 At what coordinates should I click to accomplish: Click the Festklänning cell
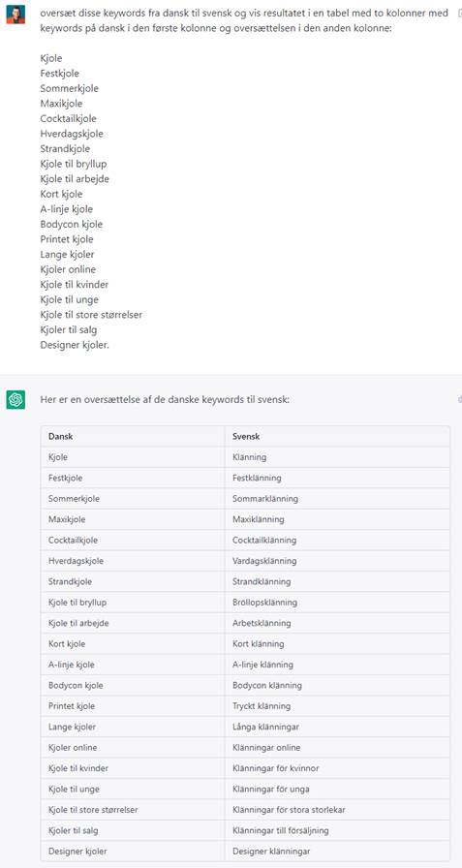coord(337,478)
